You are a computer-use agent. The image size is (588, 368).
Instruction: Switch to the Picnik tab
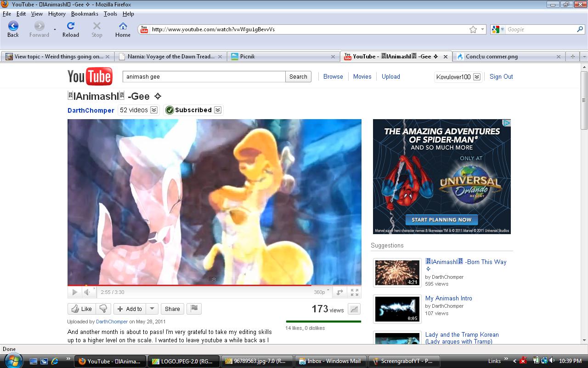coord(283,57)
